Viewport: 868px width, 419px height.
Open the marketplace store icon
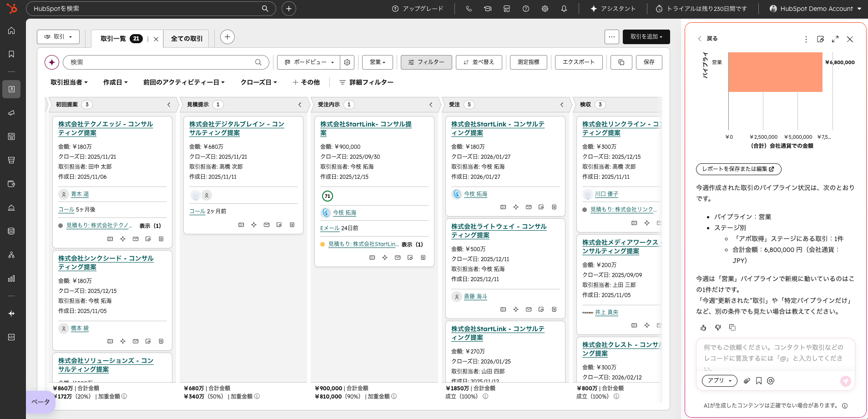507,9
